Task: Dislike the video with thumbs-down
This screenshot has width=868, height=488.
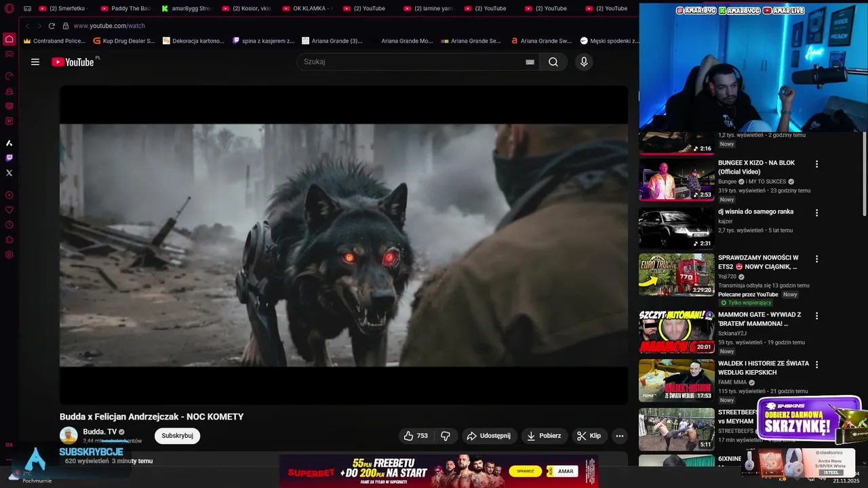Action: 446,436
